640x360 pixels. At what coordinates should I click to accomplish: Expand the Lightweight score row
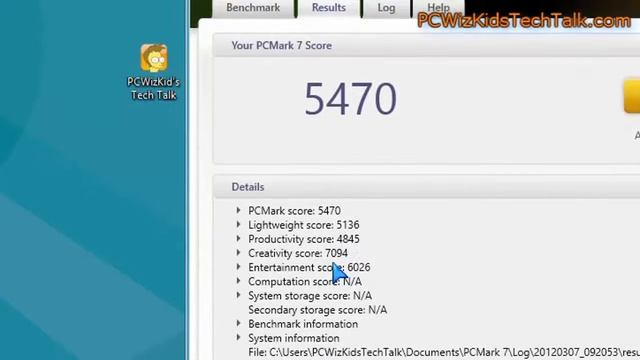(x=238, y=224)
